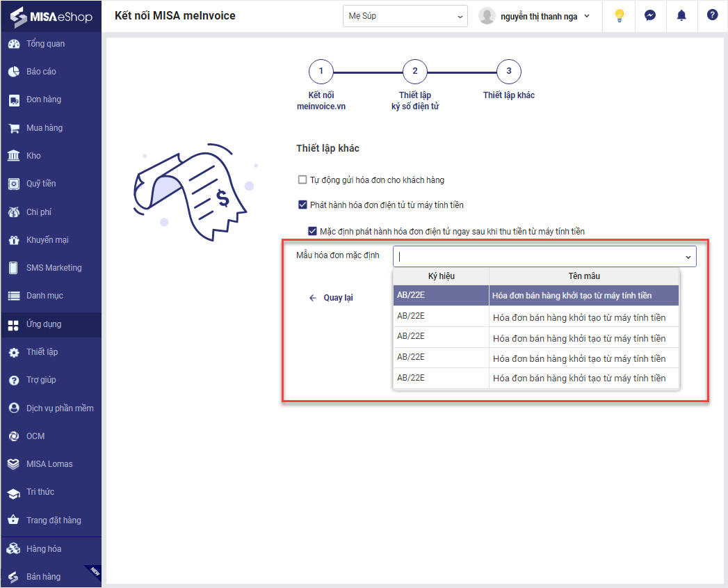Open the notifications bell

click(x=681, y=15)
